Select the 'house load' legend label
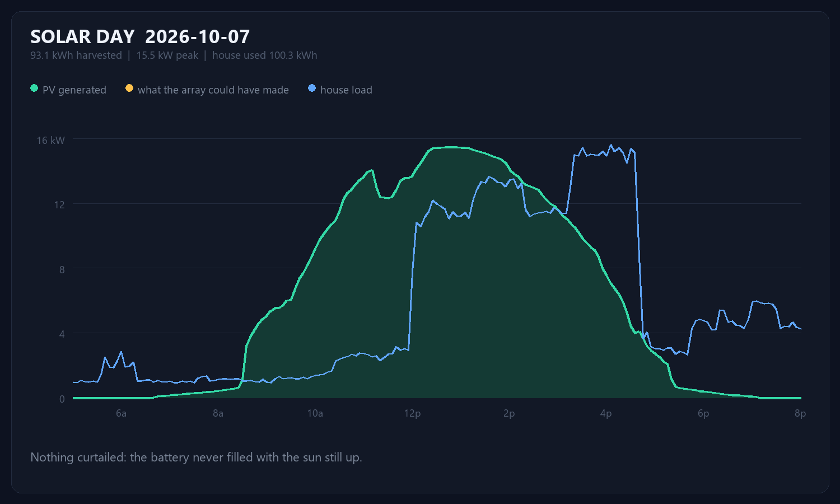The height and width of the screenshot is (504, 840). pyautogui.click(x=346, y=90)
